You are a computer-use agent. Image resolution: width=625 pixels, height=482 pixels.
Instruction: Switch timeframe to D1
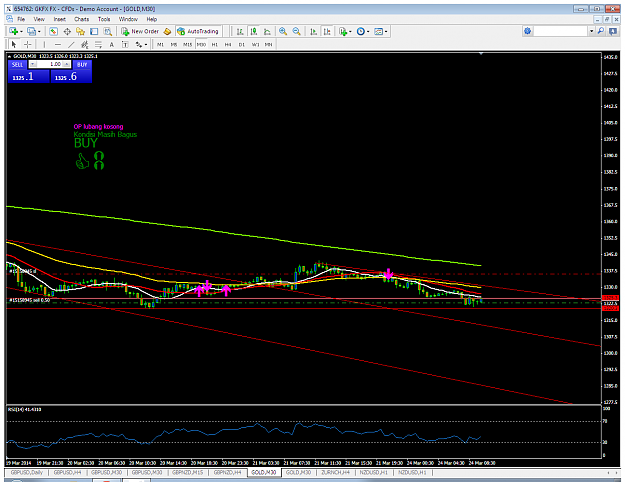tap(242, 45)
